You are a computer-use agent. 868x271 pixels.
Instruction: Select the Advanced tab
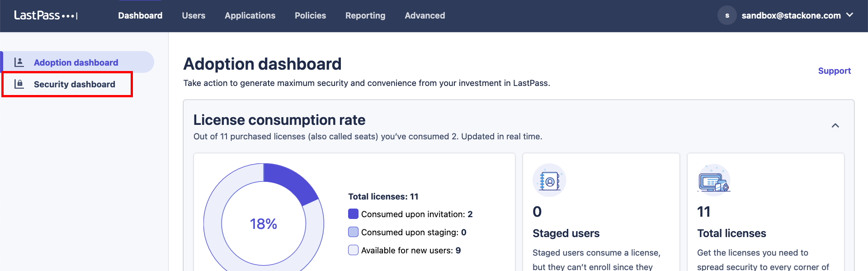(425, 15)
